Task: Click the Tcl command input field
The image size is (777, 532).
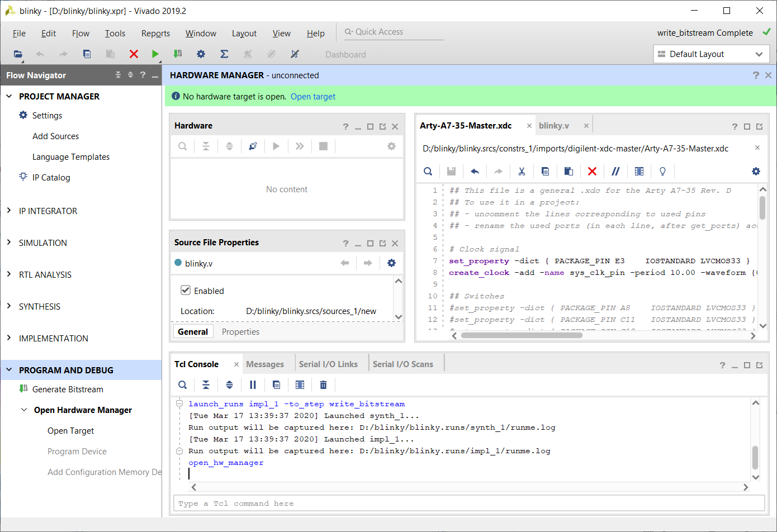Action: [469, 503]
